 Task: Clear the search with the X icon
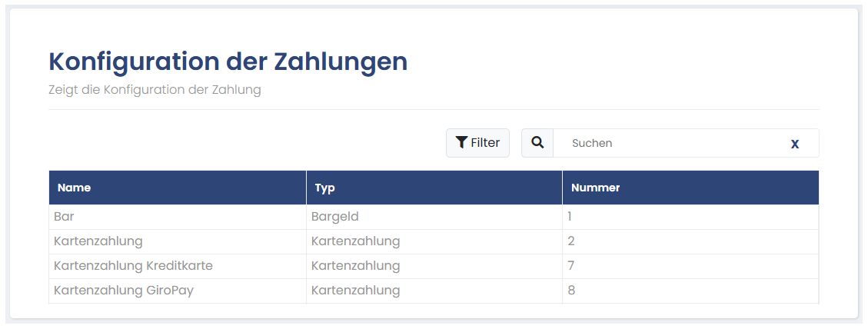point(795,144)
